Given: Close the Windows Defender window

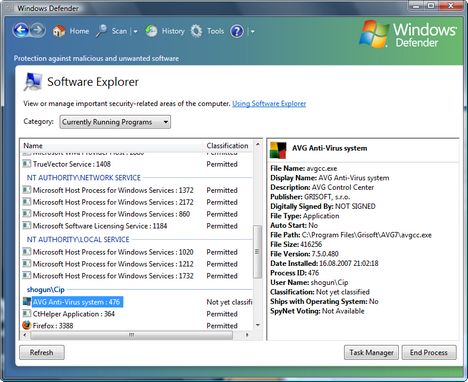Looking at the screenshot, I should coord(451,6).
